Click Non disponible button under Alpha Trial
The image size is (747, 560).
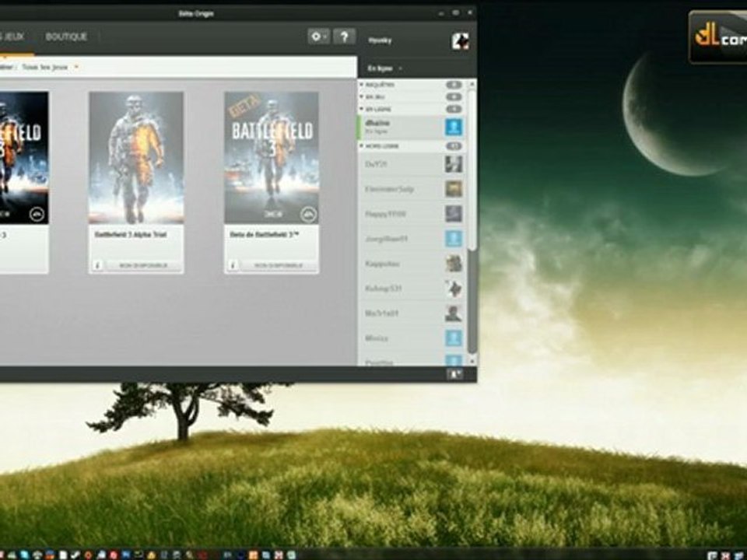pos(143,265)
